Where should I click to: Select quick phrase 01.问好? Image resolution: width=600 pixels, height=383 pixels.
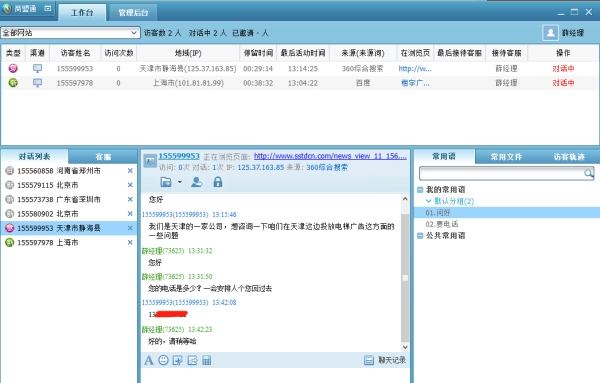(507, 212)
